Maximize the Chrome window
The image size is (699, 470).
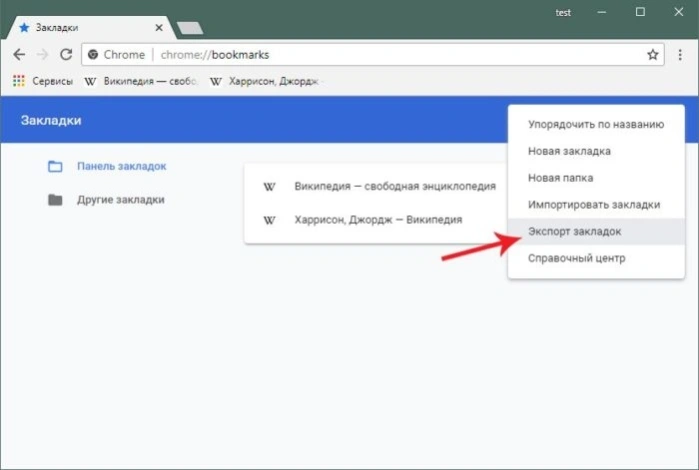(x=640, y=12)
